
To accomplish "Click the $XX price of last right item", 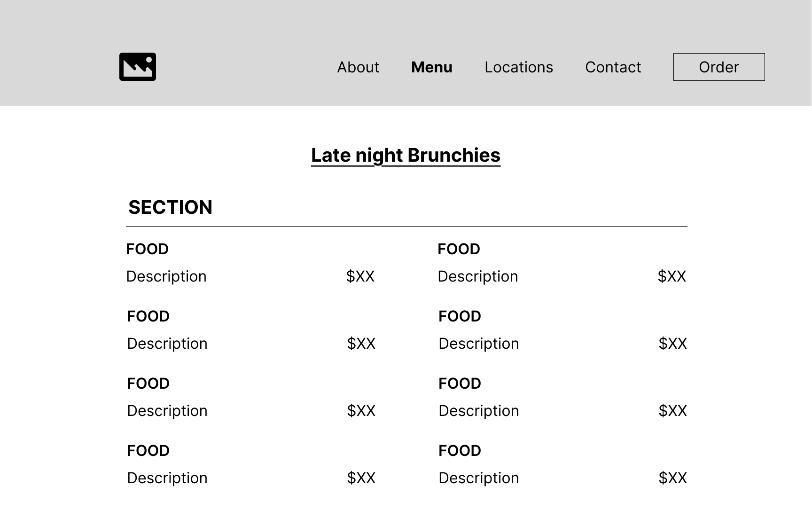I will point(673,478).
